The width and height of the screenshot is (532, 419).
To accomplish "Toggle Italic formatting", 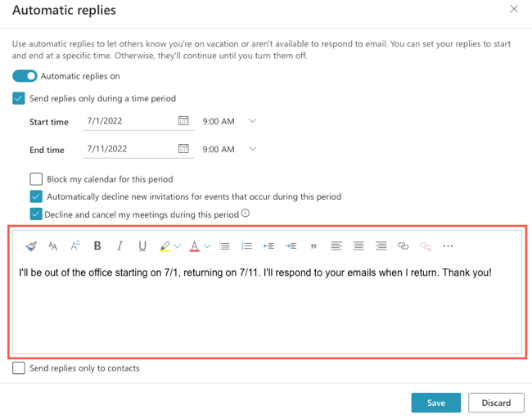I will [119, 246].
